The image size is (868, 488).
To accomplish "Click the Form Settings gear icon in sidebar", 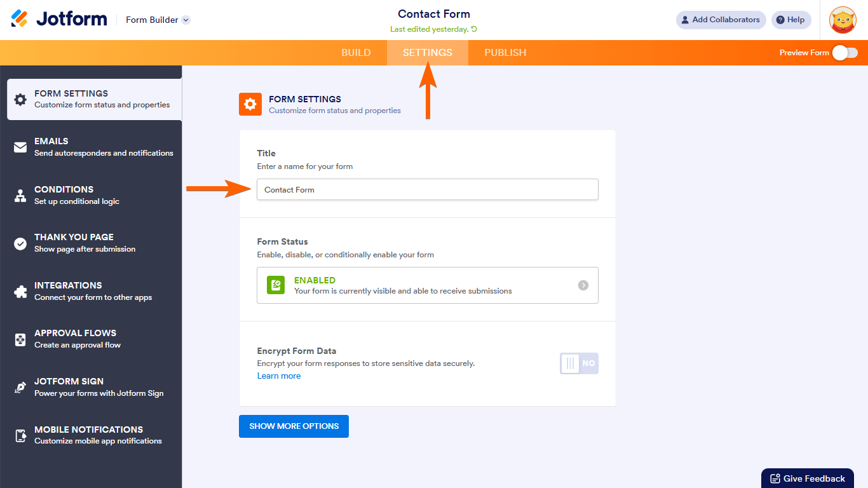I will [x=20, y=99].
